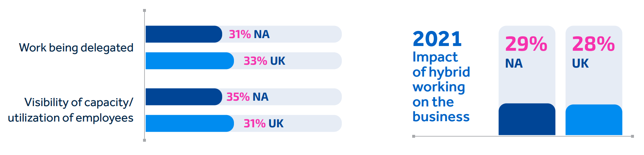This screenshot has width=644, height=155.
Task: Click the NA label below 29%
Action: click(514, 63)
